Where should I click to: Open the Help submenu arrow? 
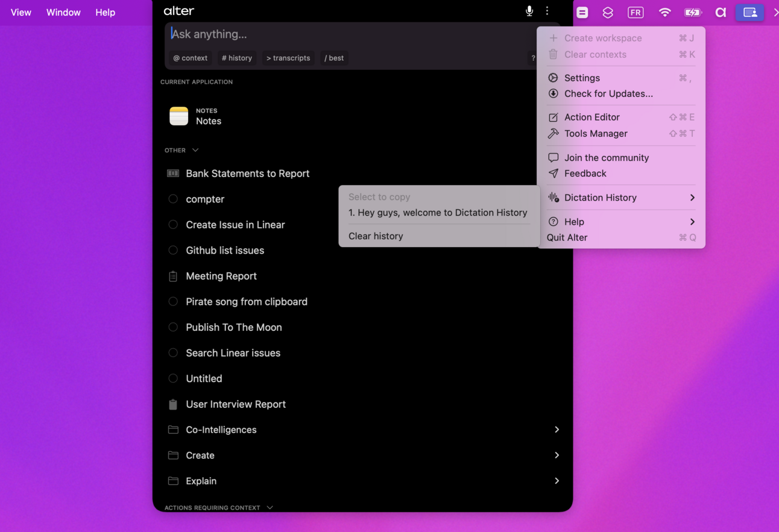coord(692,222)
